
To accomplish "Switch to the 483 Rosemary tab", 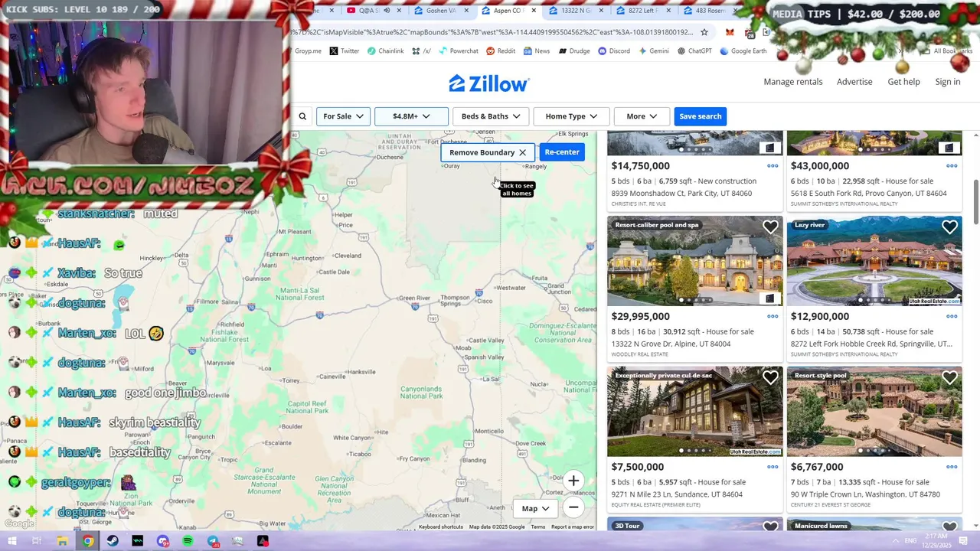I will click(710, 11).
